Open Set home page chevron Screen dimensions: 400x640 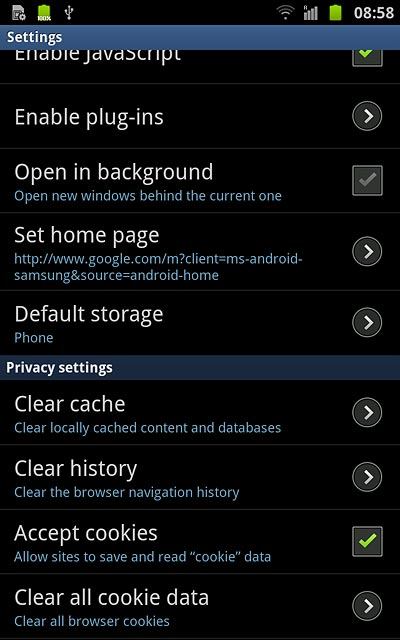point(367,251)
